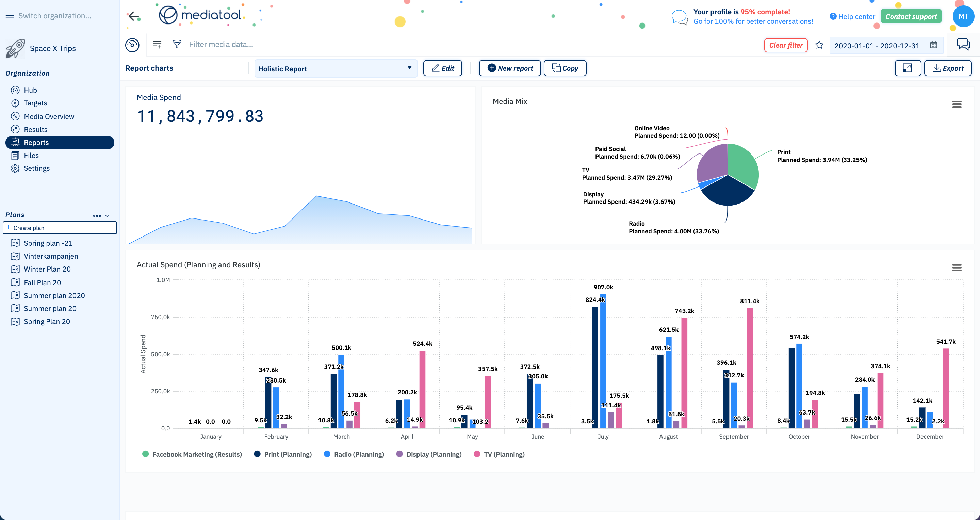Open the dashboard gauge icon
This screenshot has width=980, height=520.
pyautogui.click(x=132, y=45)
